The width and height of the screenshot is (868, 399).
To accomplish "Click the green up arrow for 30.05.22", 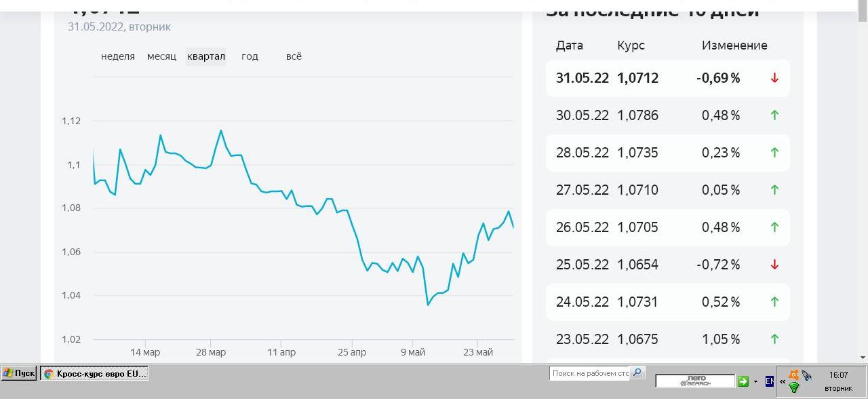I will [x=774, y=115].
